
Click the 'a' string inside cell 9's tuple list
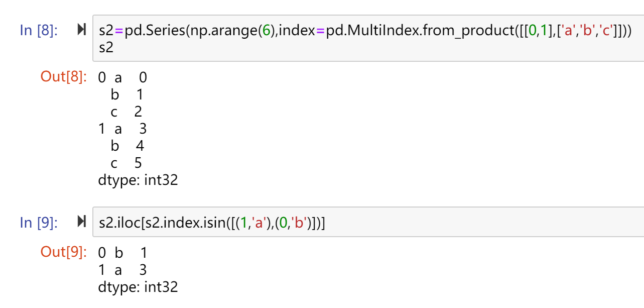260,223
